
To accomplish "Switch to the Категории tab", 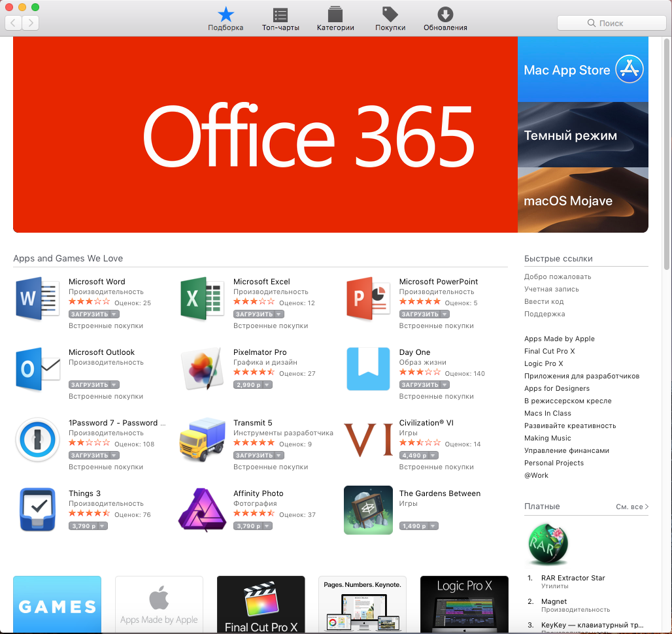I will pos(335,19).
